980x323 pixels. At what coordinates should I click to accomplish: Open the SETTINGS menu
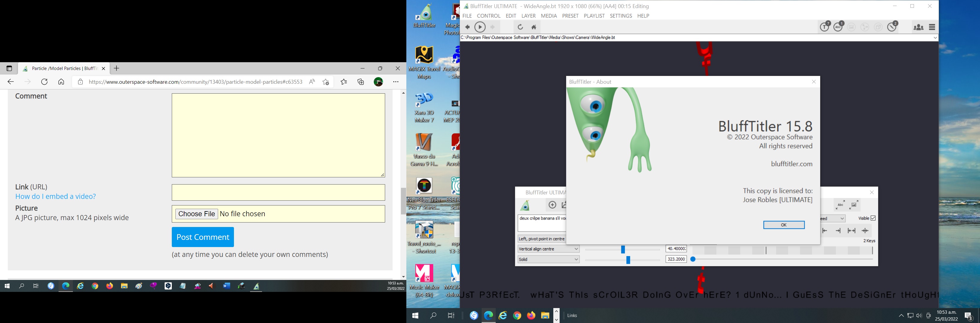(621, 16)
